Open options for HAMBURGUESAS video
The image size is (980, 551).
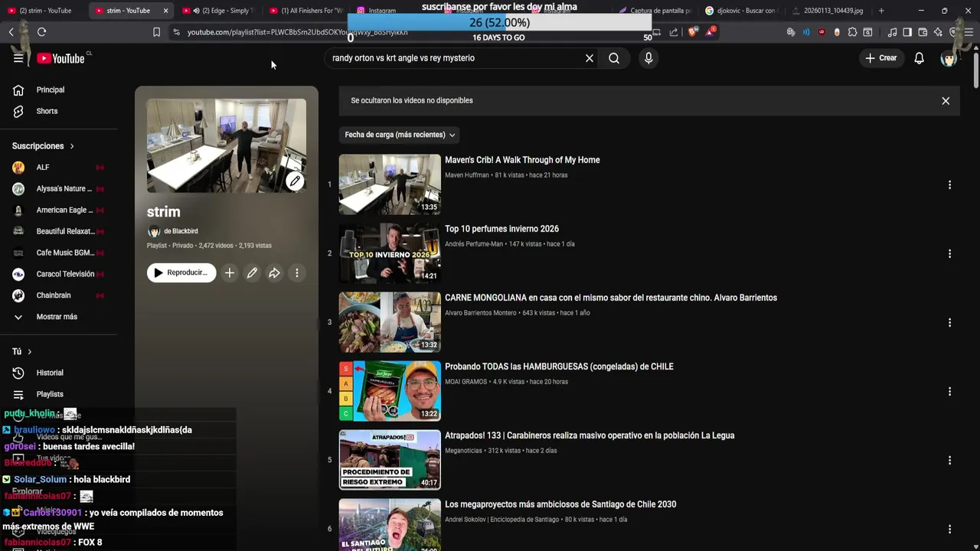click(x=949, y=392)
